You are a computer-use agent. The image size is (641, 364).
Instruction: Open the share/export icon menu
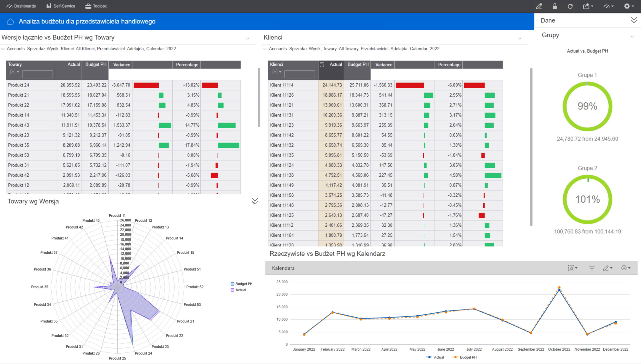click(588, 6)
